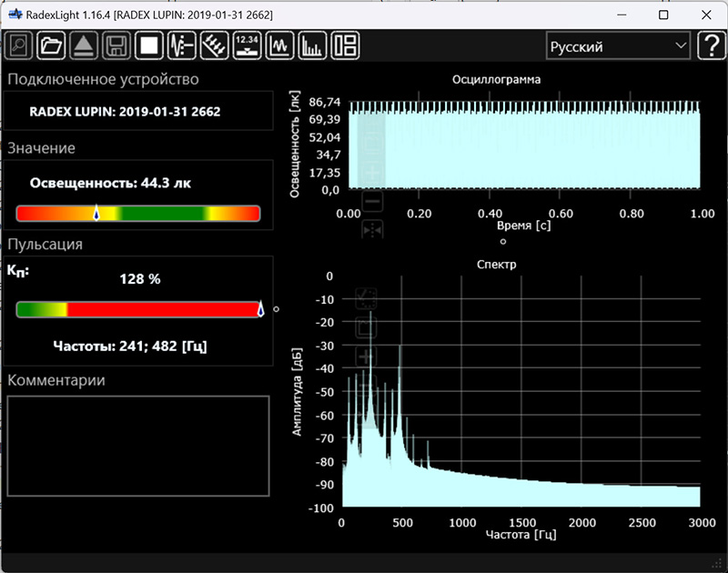
Task: Click the light sensor arrows icon
Action: [x=214, y=45]
